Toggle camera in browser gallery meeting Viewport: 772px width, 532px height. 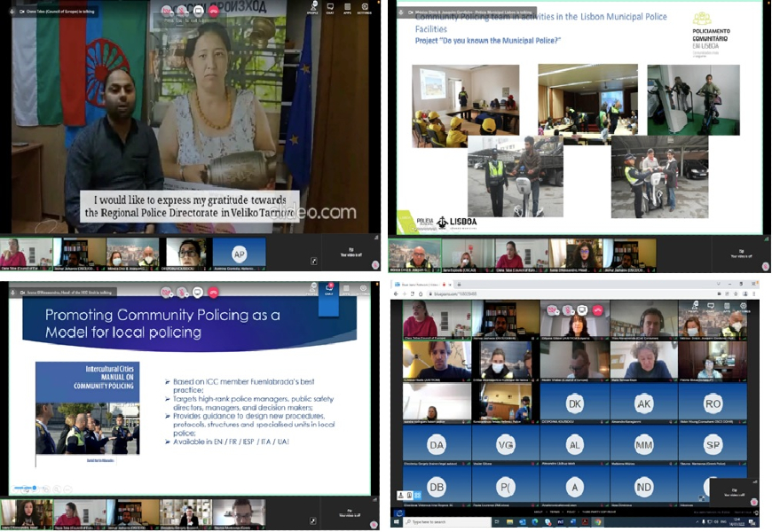point(554,310)
